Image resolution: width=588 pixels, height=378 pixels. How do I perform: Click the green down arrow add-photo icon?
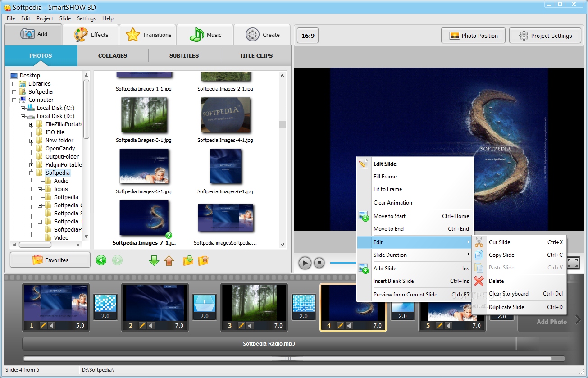pos(154,260)
